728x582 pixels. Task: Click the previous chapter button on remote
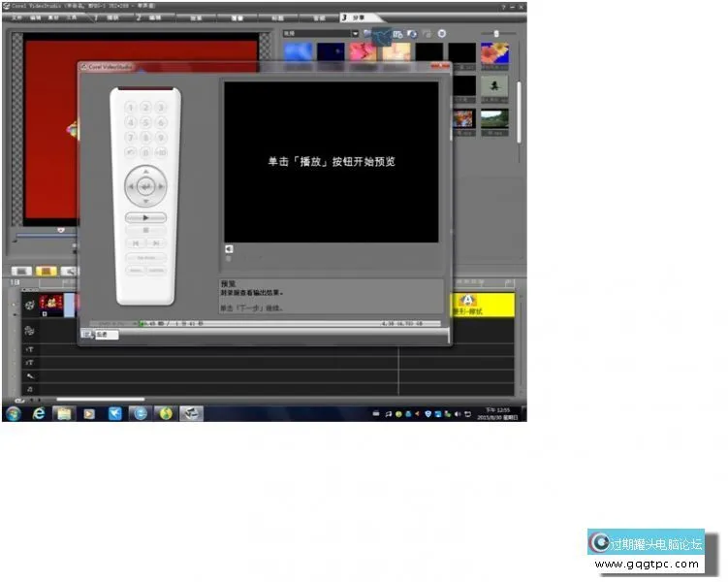click(136, 242)
